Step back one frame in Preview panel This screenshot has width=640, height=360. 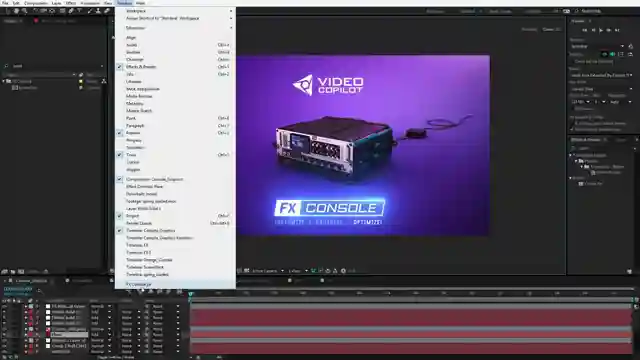(x=593, y=30)
